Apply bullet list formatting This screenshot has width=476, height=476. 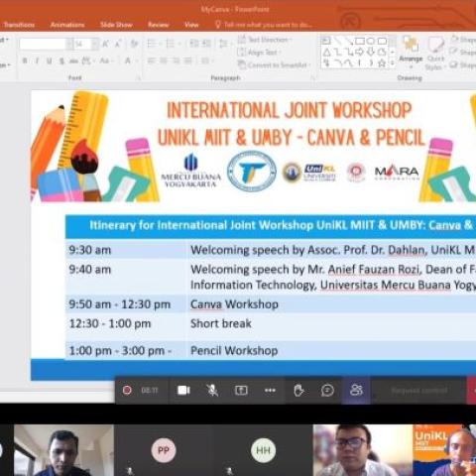coord(153,44)
